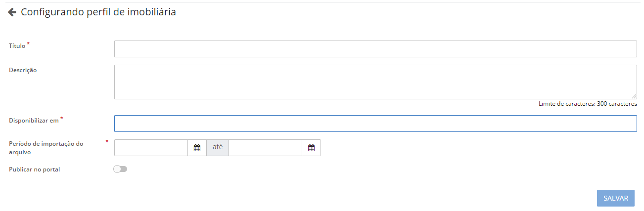Viewport: 644px width, 211px height.
Task: Toggle the Publicar no portal switch
Action: click(x=120, y=169)
